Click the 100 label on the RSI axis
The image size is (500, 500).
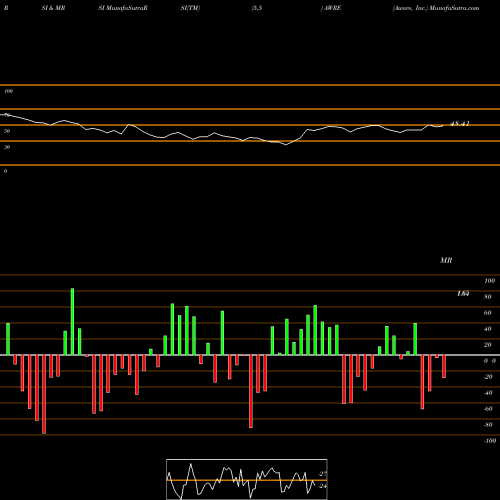tap(9, 91)
